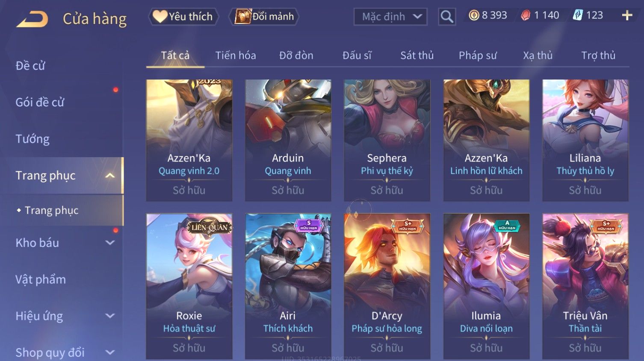Image resolution: width=644 pixels, height=361 pixels.
Task: Click the plus icon to add currency
Action: click(x=627, y=16)
